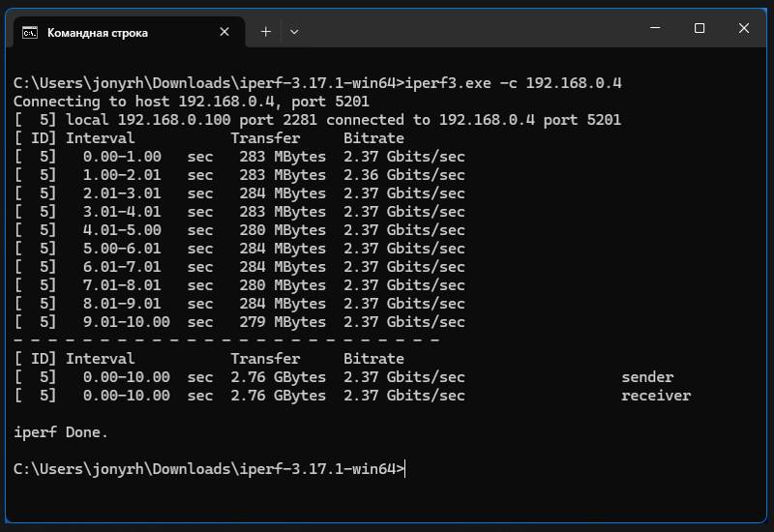
Task: Click the "sender" label in the summary
Action: point(646,377)
